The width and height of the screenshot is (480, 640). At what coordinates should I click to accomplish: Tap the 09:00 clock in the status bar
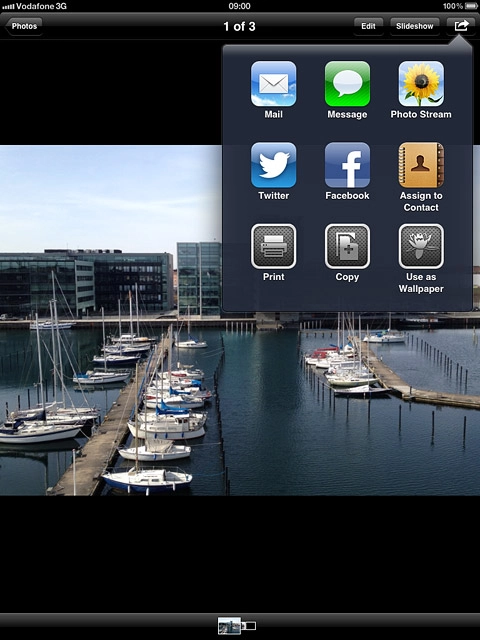click(x=240, y=6)
